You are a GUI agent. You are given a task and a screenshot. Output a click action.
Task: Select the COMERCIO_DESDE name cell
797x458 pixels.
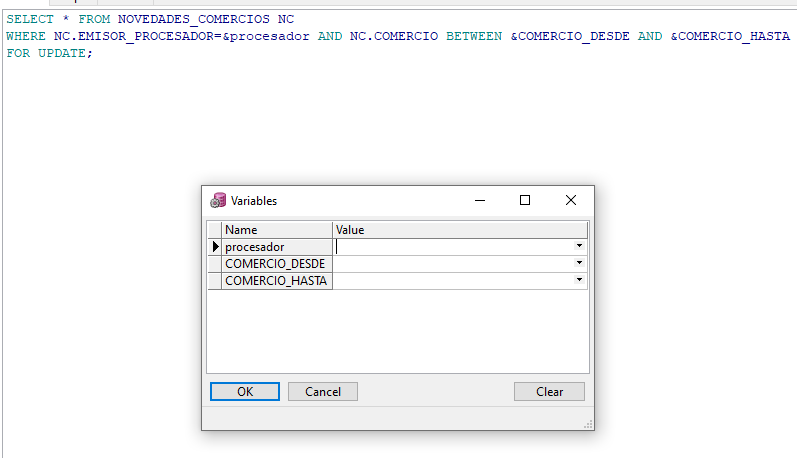coord(277,264)
